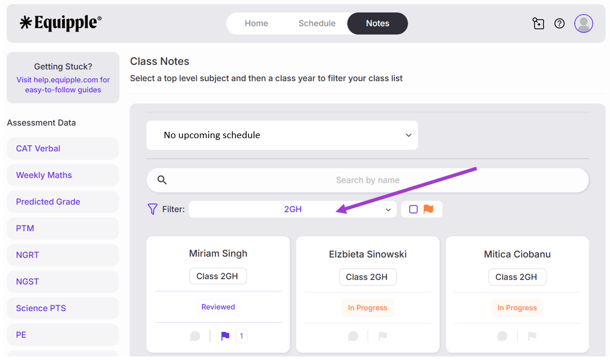This screenshot has height=364, width=610.
Task: Click the chevron of the filter dropdown
Action: tap(388, 210)
